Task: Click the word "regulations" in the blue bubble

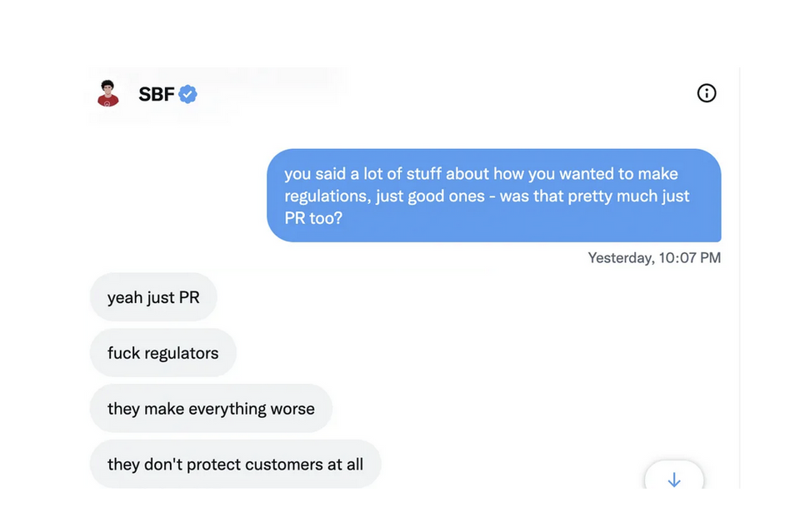Action: click(325, 197)
